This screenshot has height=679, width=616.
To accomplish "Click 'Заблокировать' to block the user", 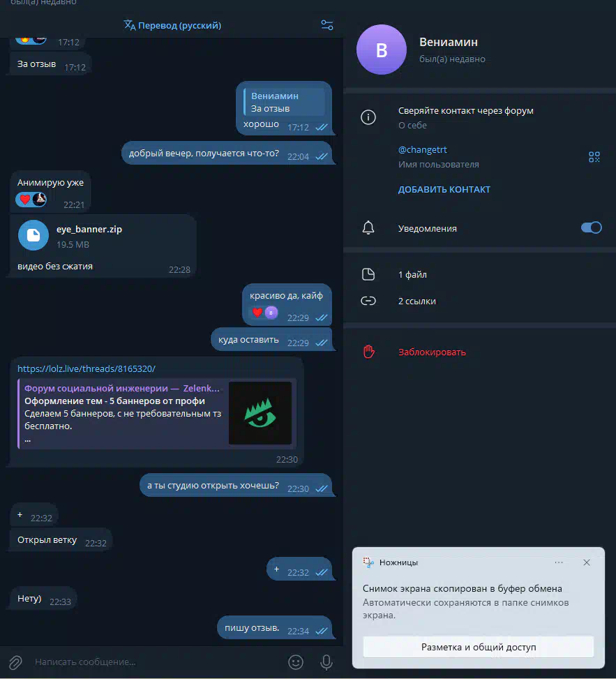I will coord(432,352).
